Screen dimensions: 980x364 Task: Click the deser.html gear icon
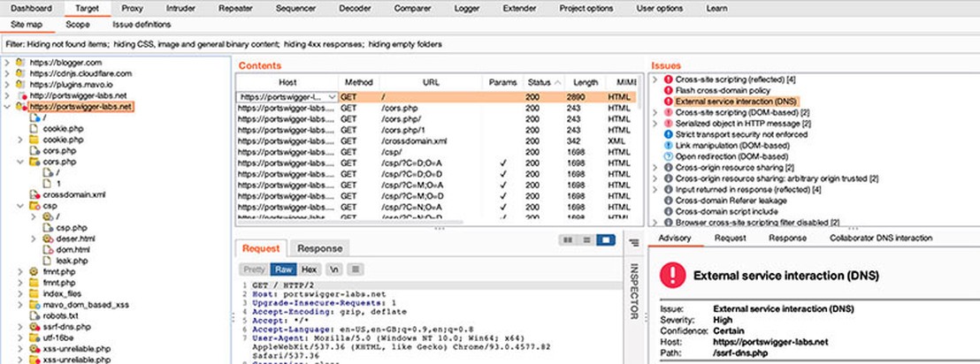(48, 239)
